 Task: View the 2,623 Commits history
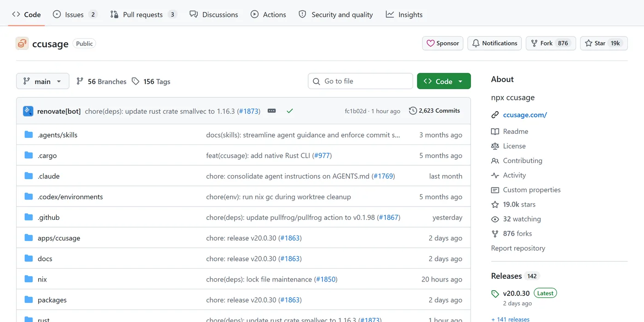point(434,111)
